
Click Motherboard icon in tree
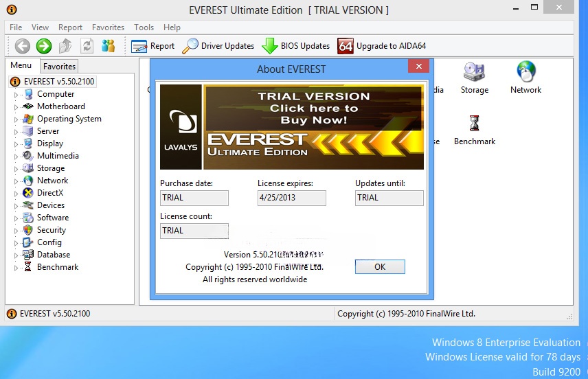click(28, 106)
